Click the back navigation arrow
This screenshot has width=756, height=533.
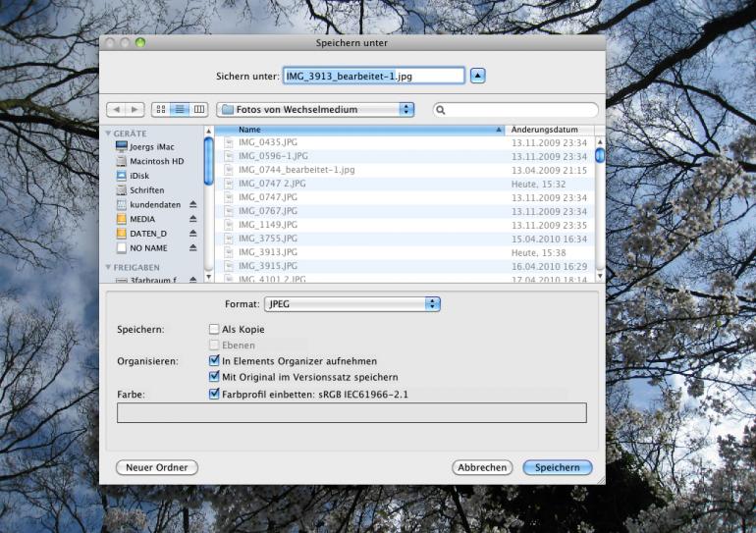(116, 109)
